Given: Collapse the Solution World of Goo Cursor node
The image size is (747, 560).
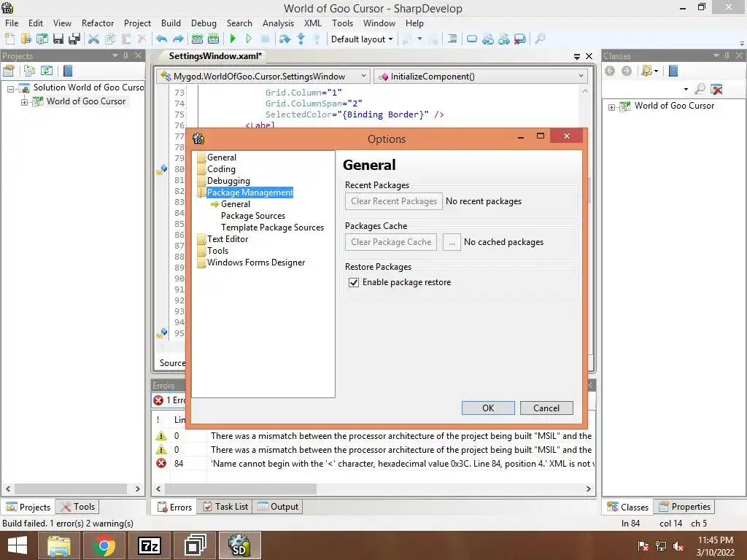Looking at the screenshot, I should click(x=10, y=88).
